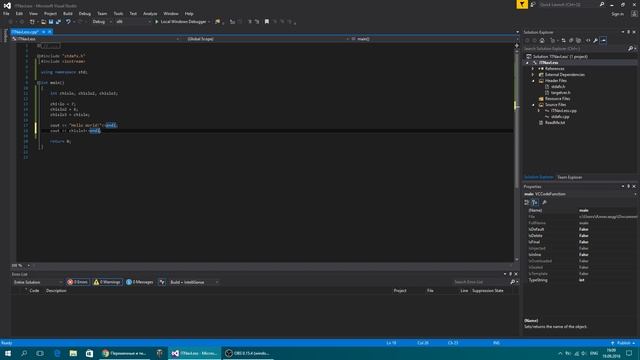This screenshot has height=360, width=640.
Task: Open the Analyze menu
Action: pyautogui.click(x=150, y=13)
